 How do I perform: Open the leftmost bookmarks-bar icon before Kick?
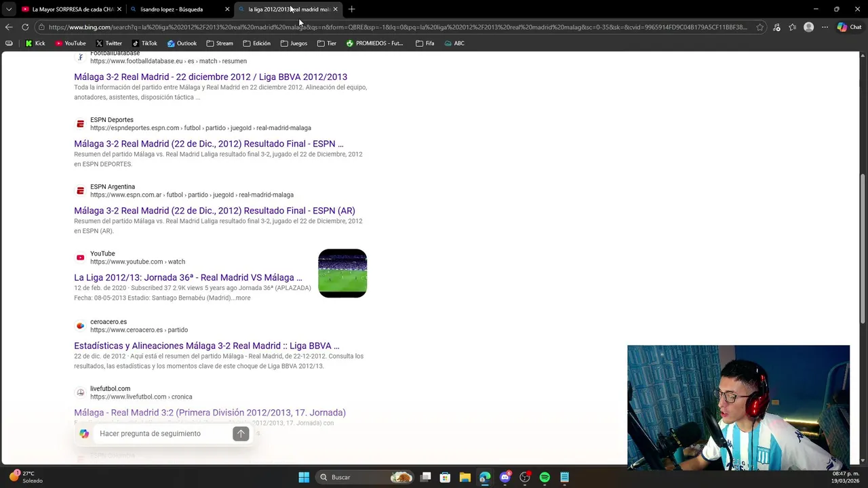9,43
